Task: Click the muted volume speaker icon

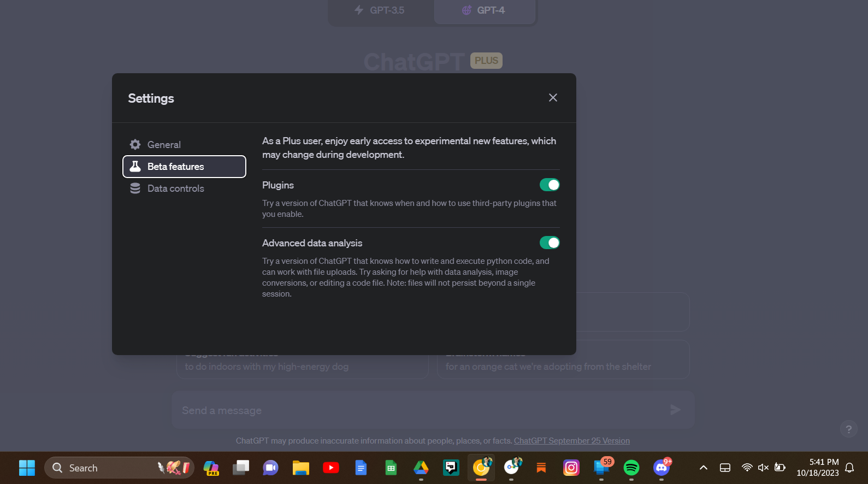Action: (x=763, y=468)
